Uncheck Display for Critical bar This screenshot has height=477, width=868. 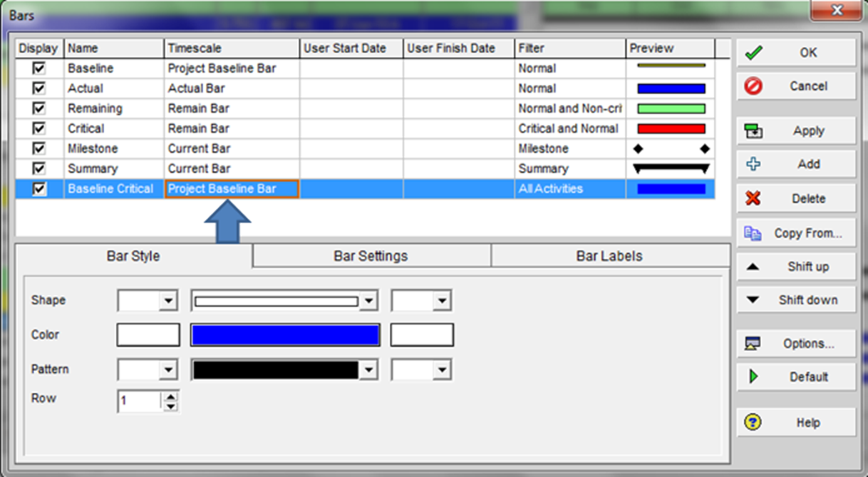[x=39, y=128]
